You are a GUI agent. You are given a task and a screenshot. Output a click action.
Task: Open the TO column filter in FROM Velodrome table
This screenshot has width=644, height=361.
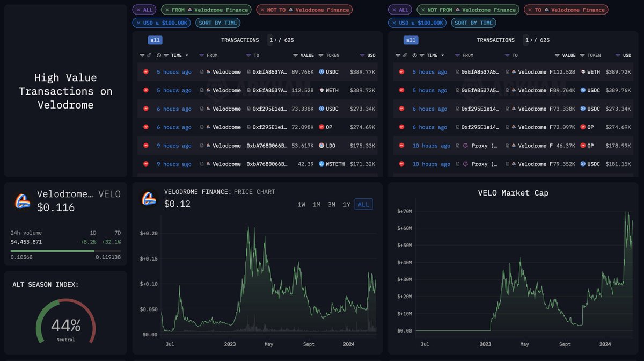[x=249, y=55]
